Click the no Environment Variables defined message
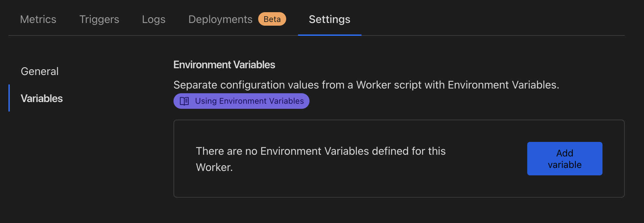The width and height of the screenshot is (644, 223). 320,151
